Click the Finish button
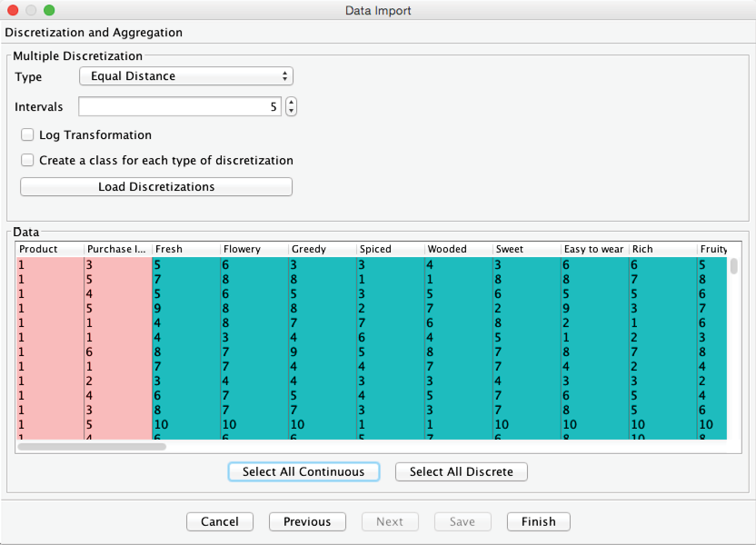756x545 pixels. (x=538, y=521)
